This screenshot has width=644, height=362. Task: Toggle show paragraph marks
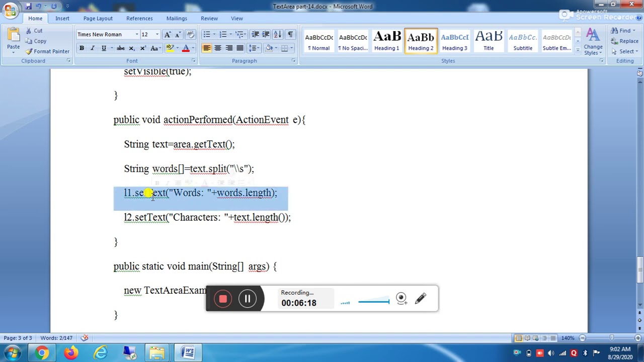pyautogui.click(x=290, y=35)
